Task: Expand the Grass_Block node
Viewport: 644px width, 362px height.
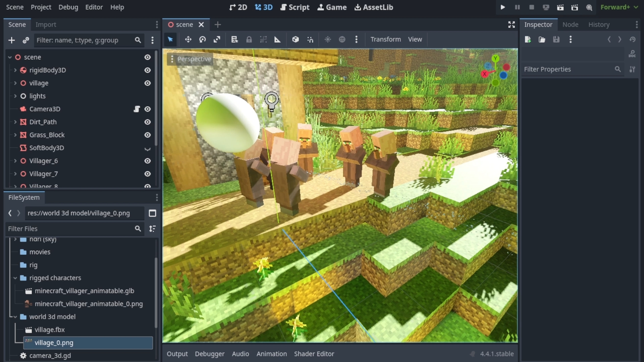Action: (x=15, y=135)
